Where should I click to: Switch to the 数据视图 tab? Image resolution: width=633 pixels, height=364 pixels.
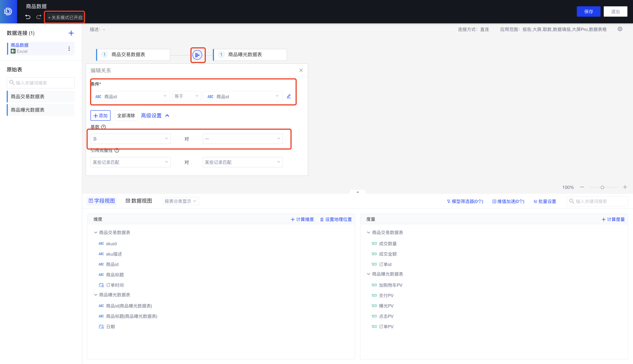pos(139,201)
